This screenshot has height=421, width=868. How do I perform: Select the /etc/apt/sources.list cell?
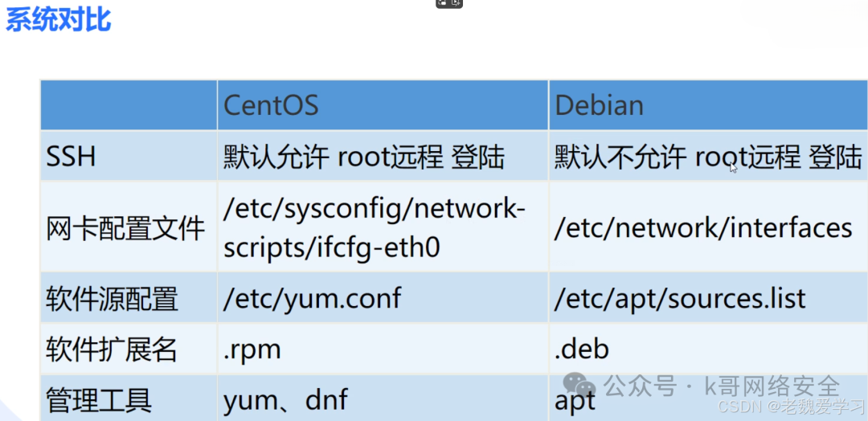click(x=708, y=297)
